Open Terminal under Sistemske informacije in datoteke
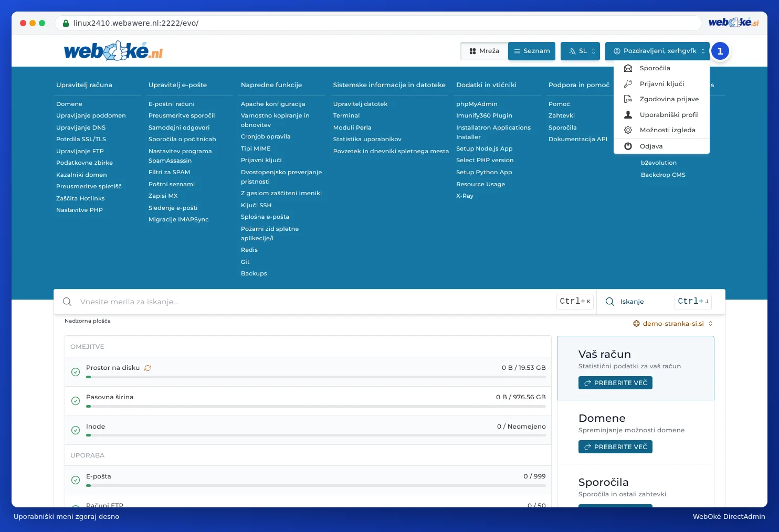The width and height of the screenshot is (779, 532). (346, 115)
